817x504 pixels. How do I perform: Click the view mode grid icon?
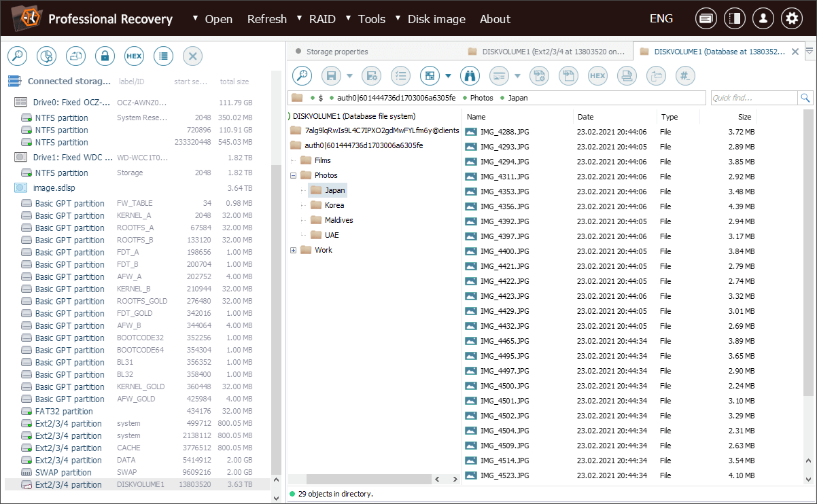(x=430, y=75)
